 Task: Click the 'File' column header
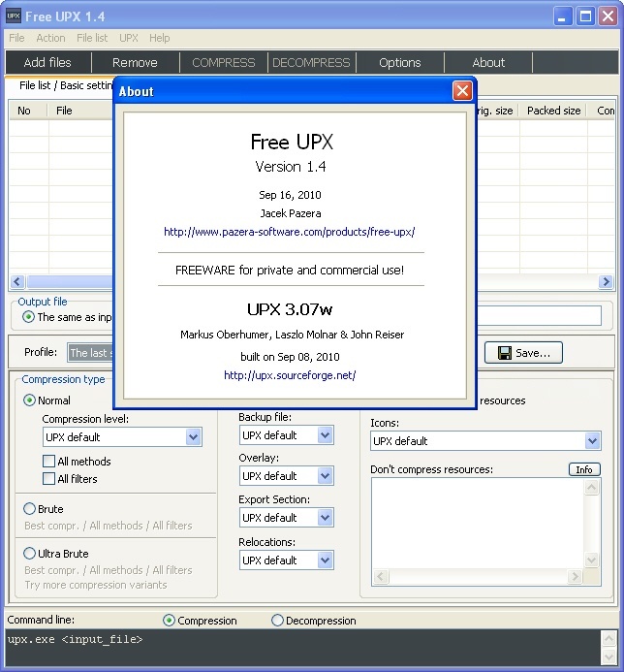(x=80, y=111)
